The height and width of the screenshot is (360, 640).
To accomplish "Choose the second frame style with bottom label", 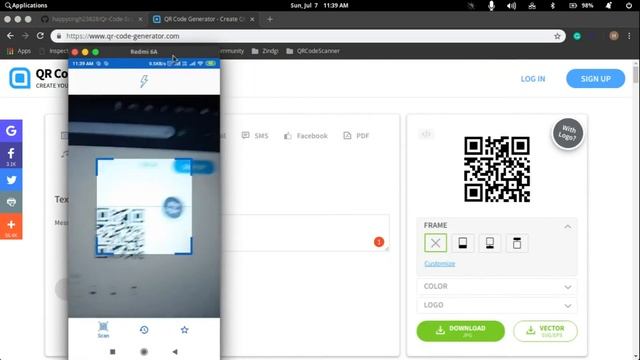I will 463,243.
